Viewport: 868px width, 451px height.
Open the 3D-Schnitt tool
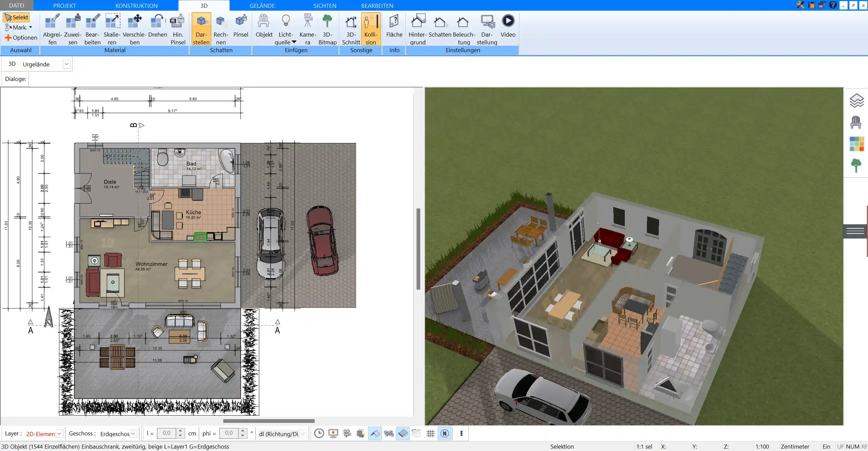tap(351, 29)
